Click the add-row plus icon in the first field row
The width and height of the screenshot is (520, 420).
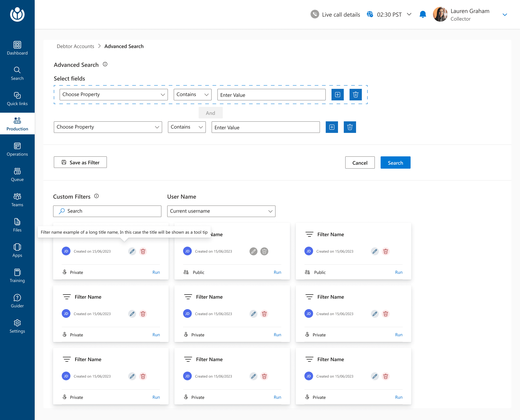(x=337, y=95)
